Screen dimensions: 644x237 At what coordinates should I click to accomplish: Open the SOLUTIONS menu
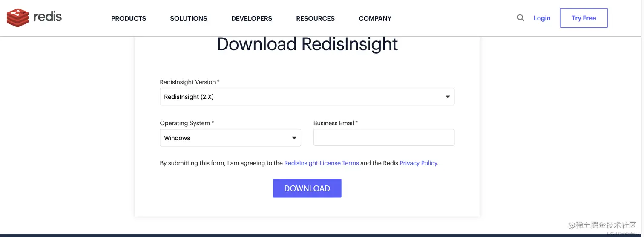(189, 18)
